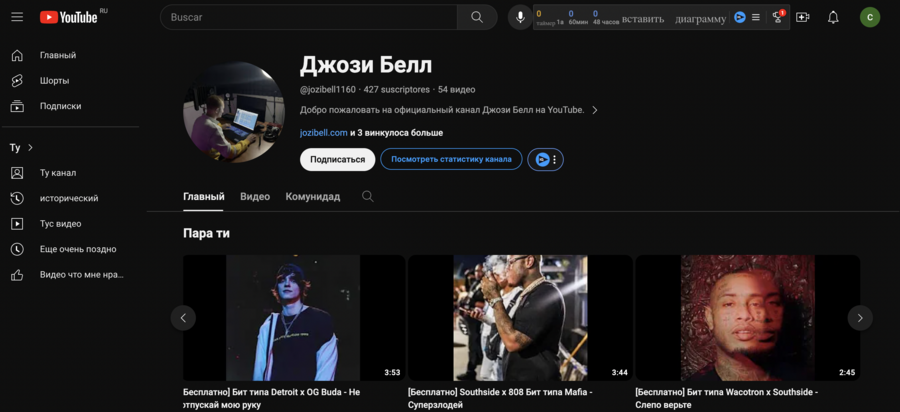Screen dimensions: 900x412
Task: Activate voice search microphone
Action: pyautogui.click(x=520, y=17)
